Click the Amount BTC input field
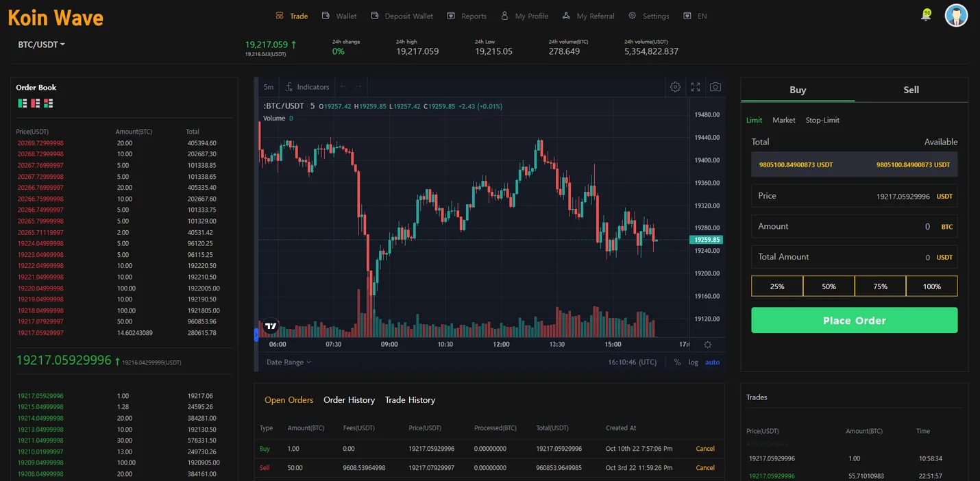The image size is (980, 481). tap(855, 226)
